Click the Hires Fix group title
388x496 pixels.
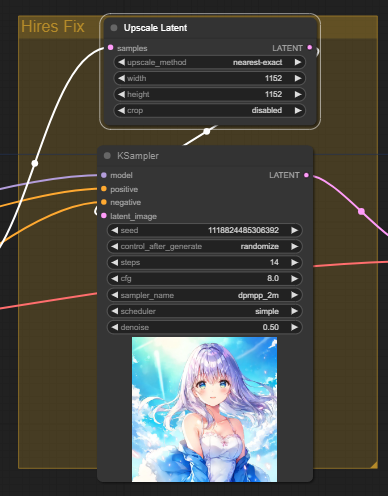(53, 26)
